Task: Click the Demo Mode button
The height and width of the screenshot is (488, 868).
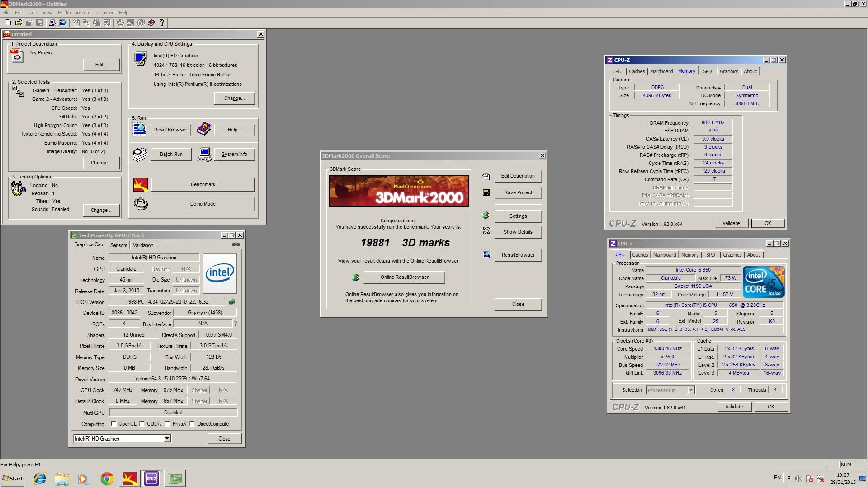Action: [203, 204]
